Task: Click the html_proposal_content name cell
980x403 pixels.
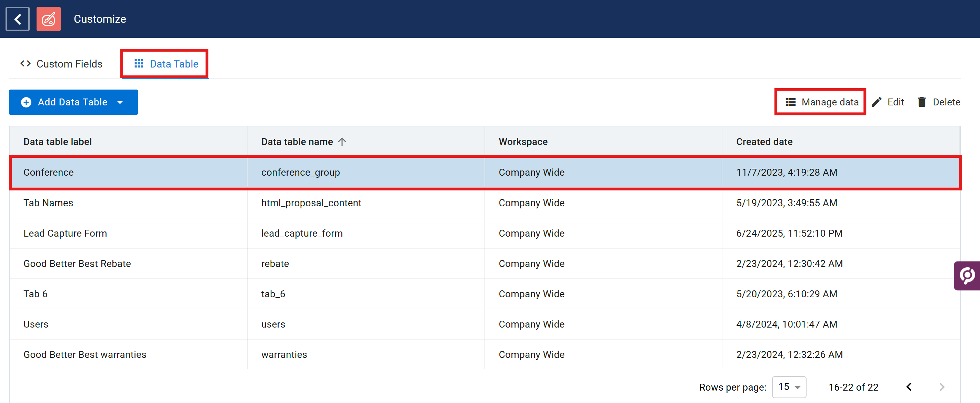Action: click(x=311, y=203)
